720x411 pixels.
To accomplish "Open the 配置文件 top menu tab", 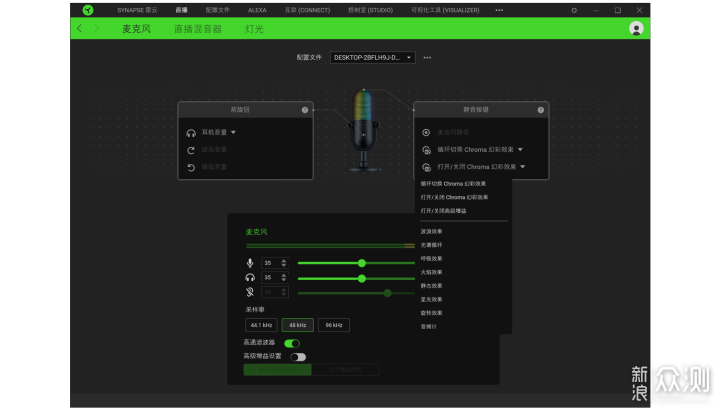I will click(218, 10).
